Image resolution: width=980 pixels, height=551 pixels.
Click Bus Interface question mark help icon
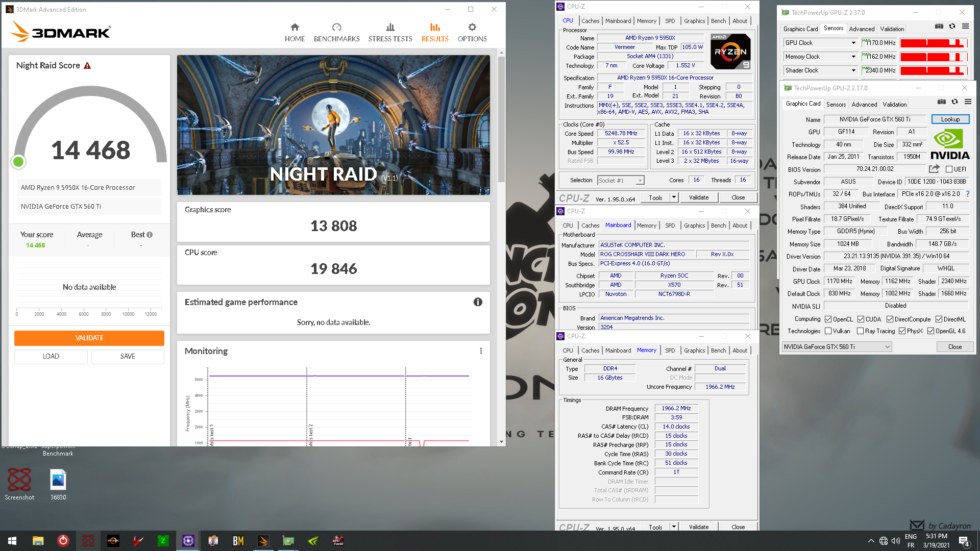968,194
